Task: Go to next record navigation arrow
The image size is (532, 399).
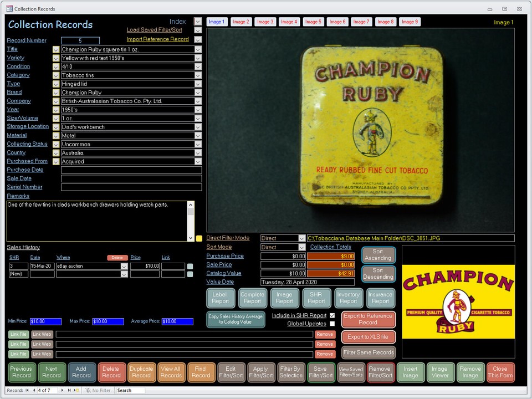Action: 62,391
